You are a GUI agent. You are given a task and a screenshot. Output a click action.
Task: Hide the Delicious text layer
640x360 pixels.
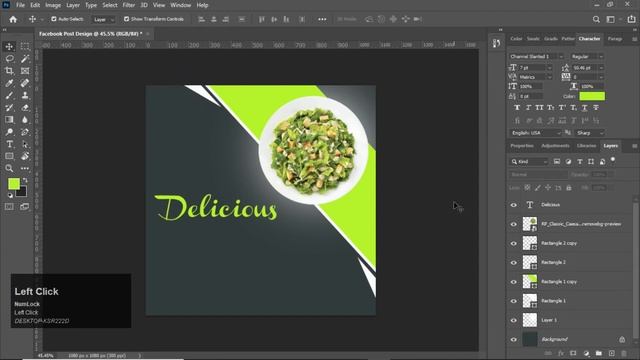pos(513,205)
